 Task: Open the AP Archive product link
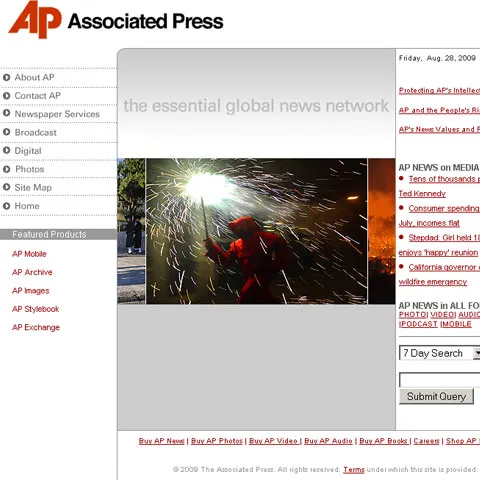point(32,272)
